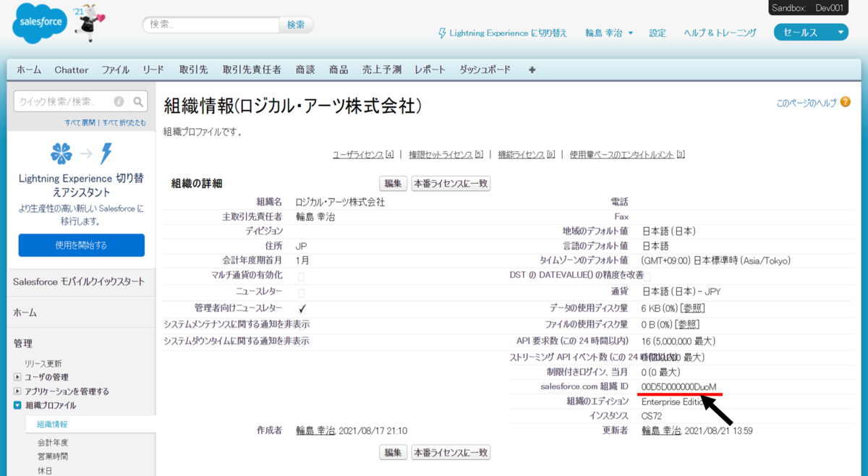The height and width of the screenshot is (476, 868).
Task: Open the 売上予測 tab
Action: pos(382,70)
